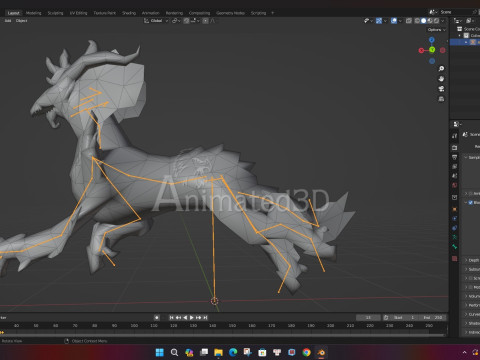
Task: Toggle snapping with the magnet icon
Action: (187, 21)
